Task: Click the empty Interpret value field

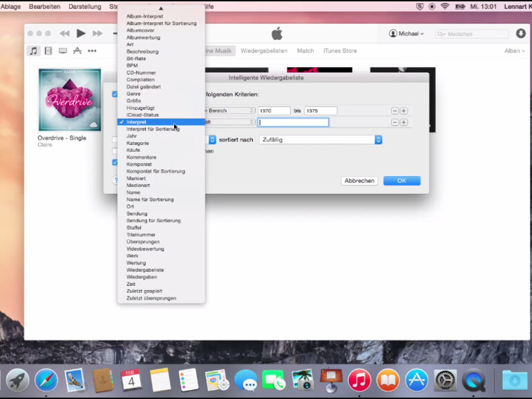Action: (x=293, y=122)
